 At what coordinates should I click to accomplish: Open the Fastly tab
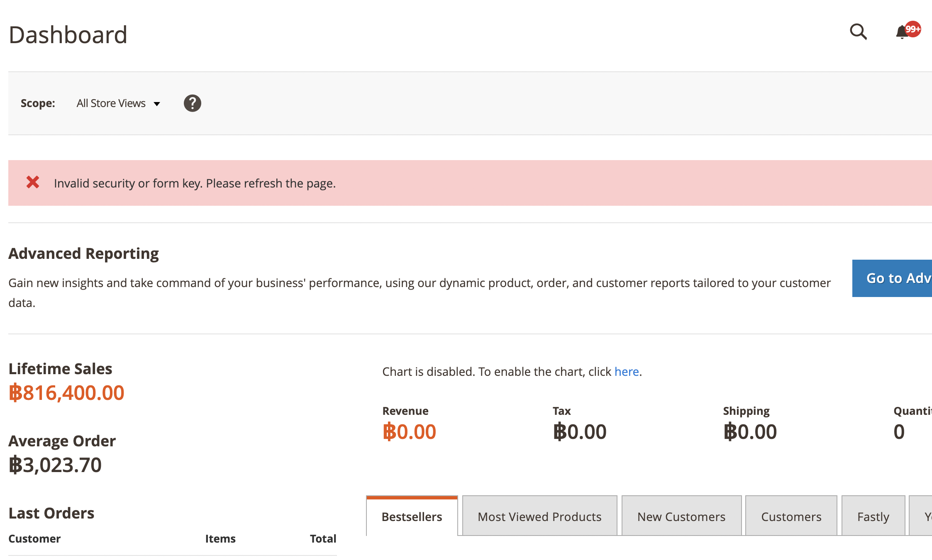coord(873,517)
